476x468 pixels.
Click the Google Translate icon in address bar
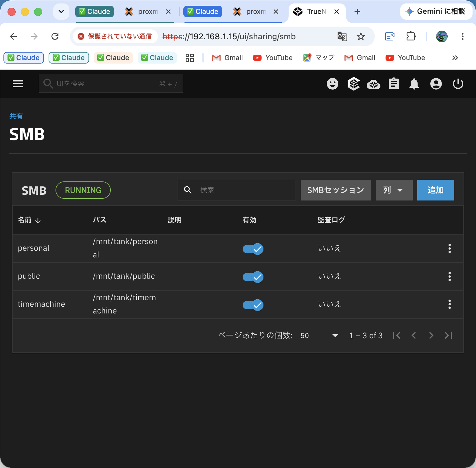[342, 36]
